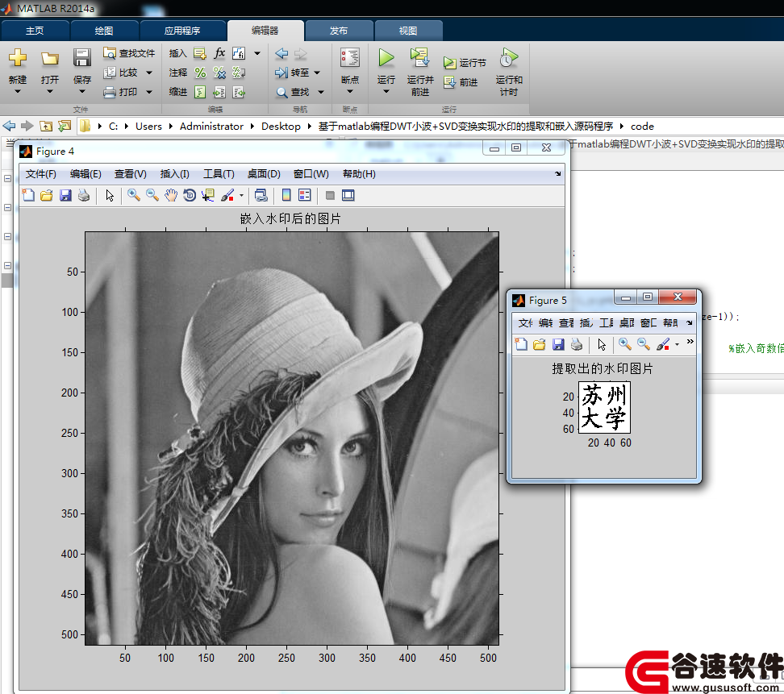This screenshot has width=784, height=694.
Task: Click the 打印 (Print) ribbon button
Action: [x=120, y=92]
